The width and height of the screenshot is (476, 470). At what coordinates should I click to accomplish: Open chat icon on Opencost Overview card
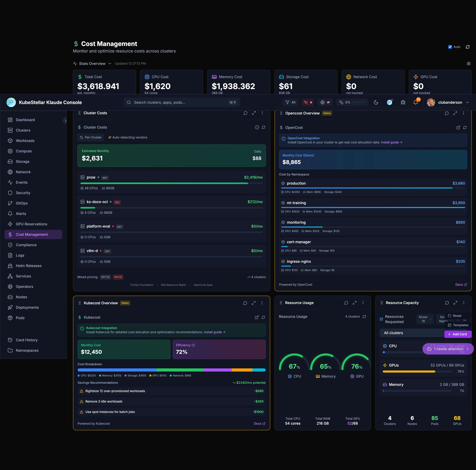pyautogui.click(x=446, y=113)
